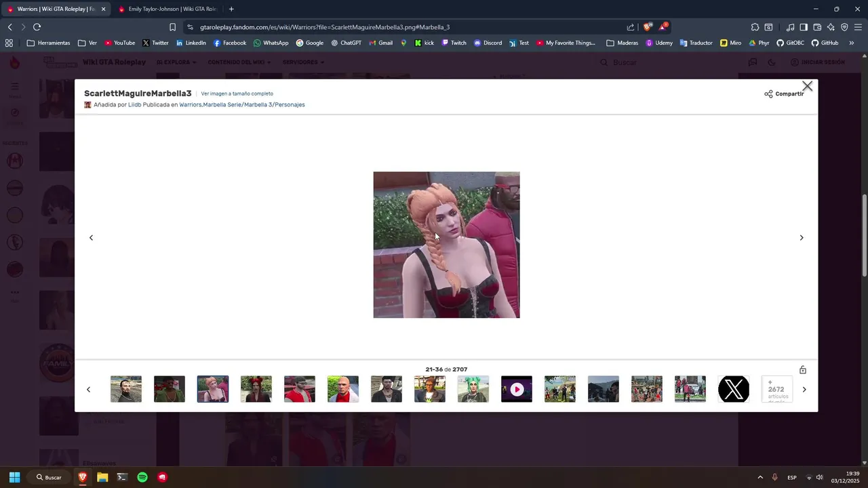Go to previous image with left arrow
Screen dimensions: 868x488
click(91, 238)
